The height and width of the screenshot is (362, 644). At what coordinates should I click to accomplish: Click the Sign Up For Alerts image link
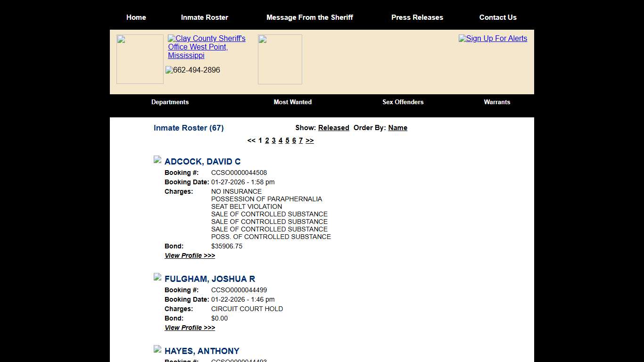[493, 39]
